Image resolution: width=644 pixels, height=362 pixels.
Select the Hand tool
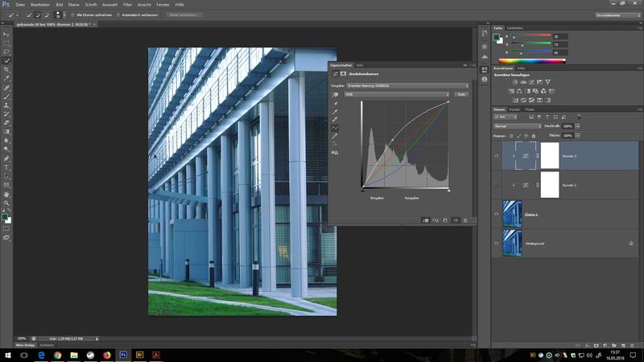7,194
